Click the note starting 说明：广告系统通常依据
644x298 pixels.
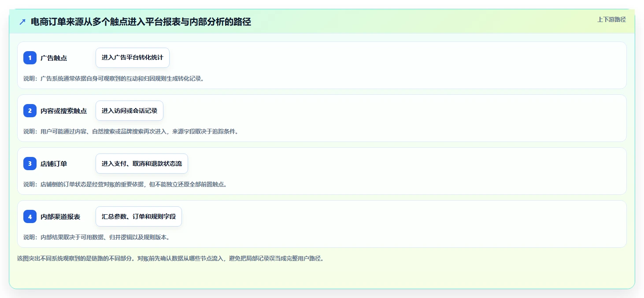[114, 78]
